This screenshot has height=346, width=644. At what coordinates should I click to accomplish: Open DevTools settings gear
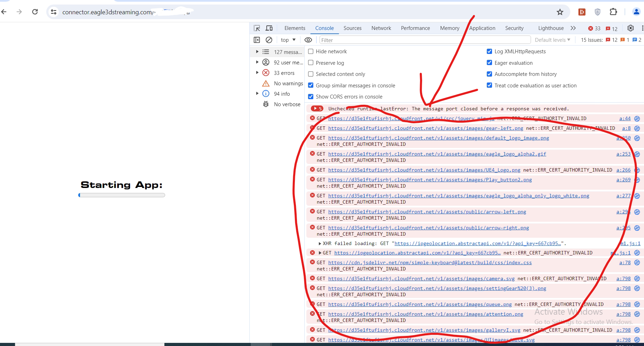(x=630, y=28)
